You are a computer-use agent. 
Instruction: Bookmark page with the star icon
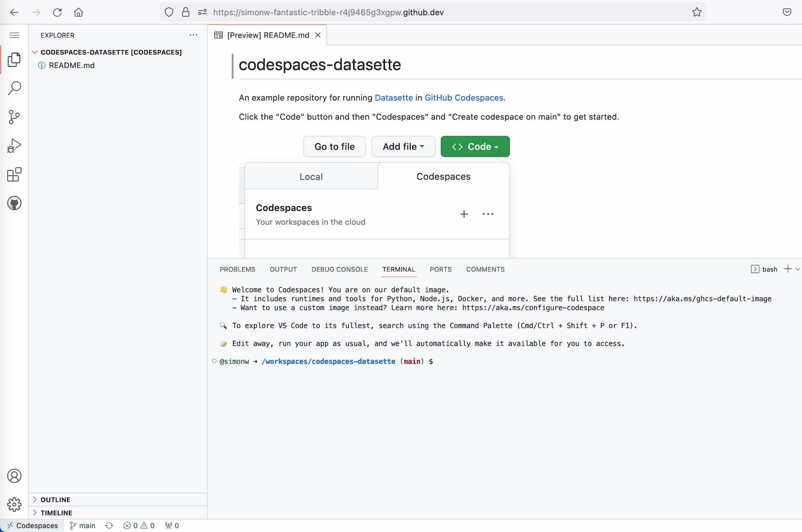(697, 12)
